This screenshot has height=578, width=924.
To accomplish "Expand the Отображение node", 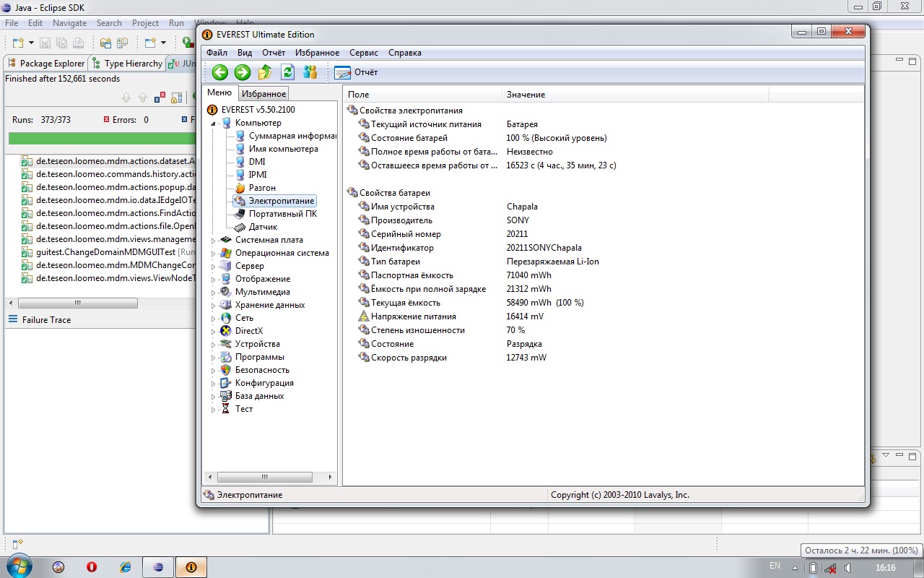I will [214, 279].
